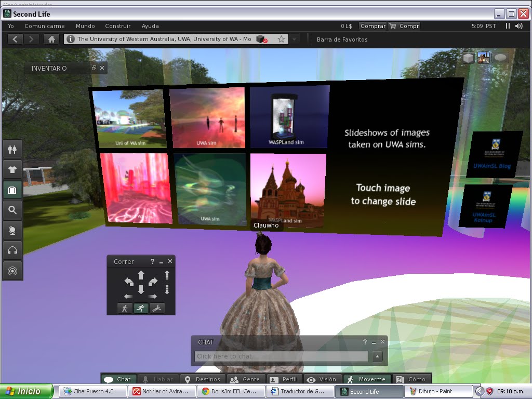Open the UWAinSL Koinup sign

click(x=485, y=206)
